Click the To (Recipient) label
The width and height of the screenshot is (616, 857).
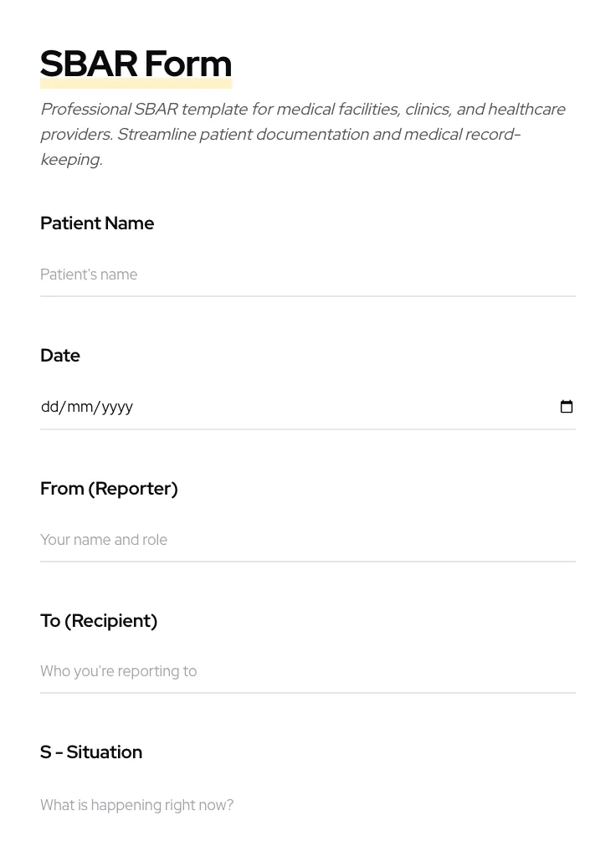click(x=99, y=621)
